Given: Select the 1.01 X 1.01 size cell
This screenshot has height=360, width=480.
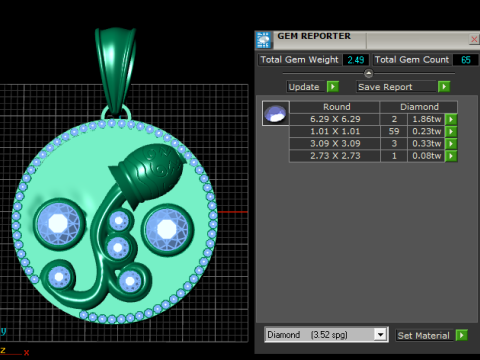Looking at the screenshot, I should (335, 131).
